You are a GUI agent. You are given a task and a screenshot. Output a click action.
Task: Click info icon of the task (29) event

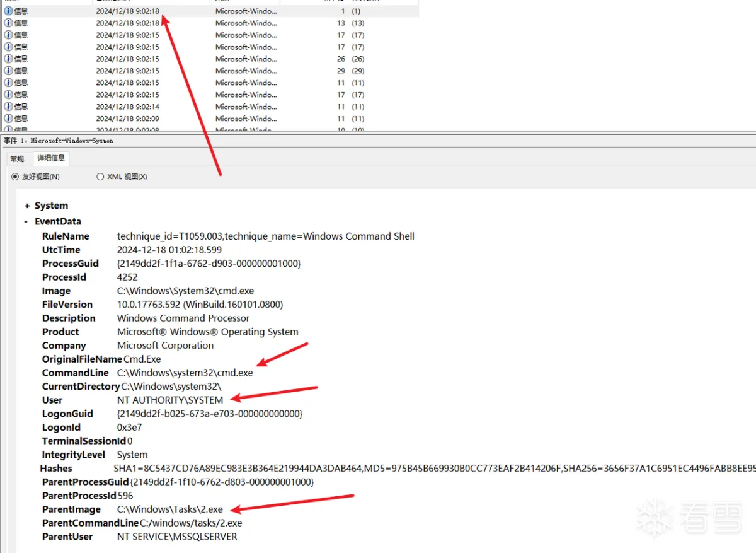8,71
